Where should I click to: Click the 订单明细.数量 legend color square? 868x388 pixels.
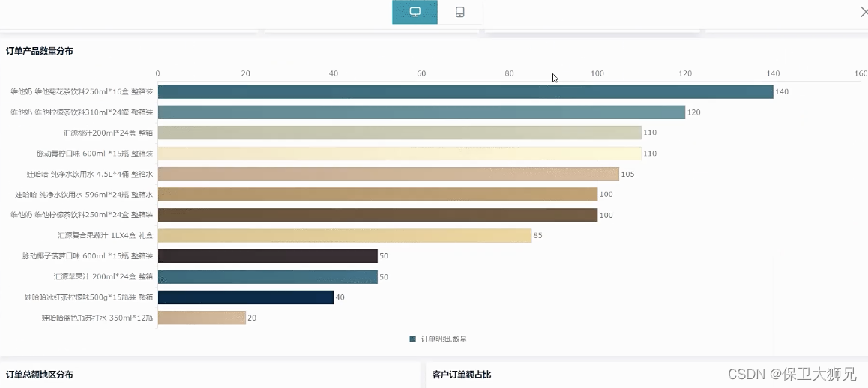(x=412, y=339)
